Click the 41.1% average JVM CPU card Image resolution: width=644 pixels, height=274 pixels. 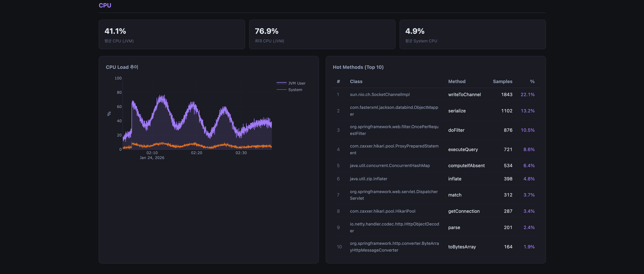coord(172,35)
